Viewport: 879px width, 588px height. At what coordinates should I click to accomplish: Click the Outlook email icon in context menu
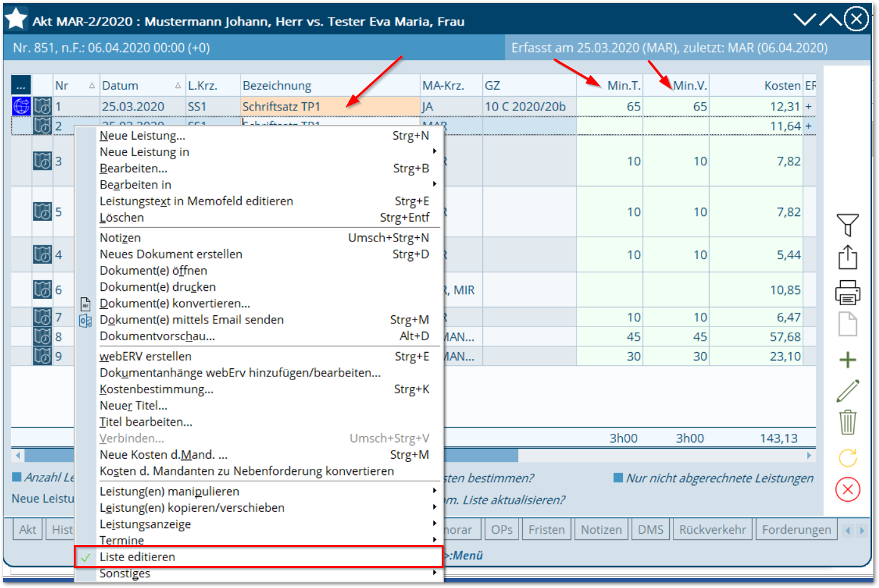[x=86, y=320]
